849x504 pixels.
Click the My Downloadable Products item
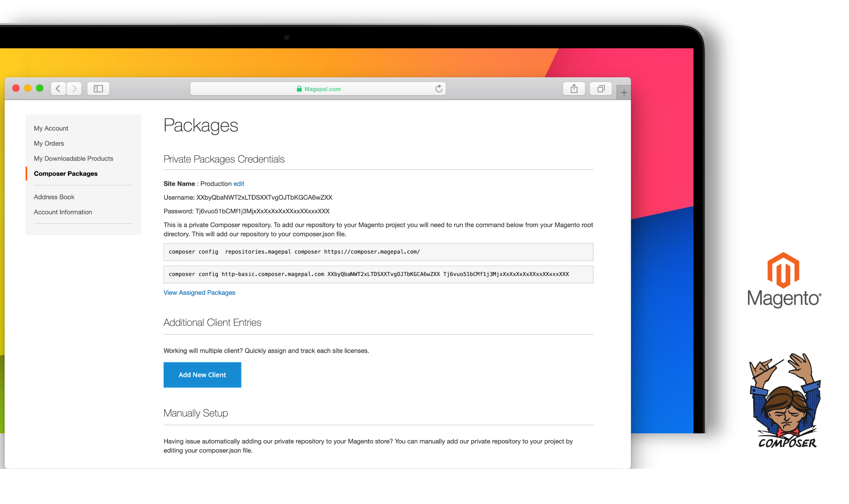[x=73, y=159]
